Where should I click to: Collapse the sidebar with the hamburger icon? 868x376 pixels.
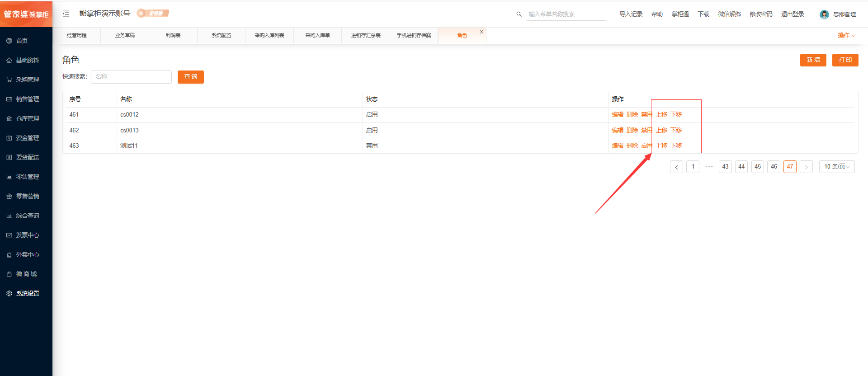(x=66, y=14)
